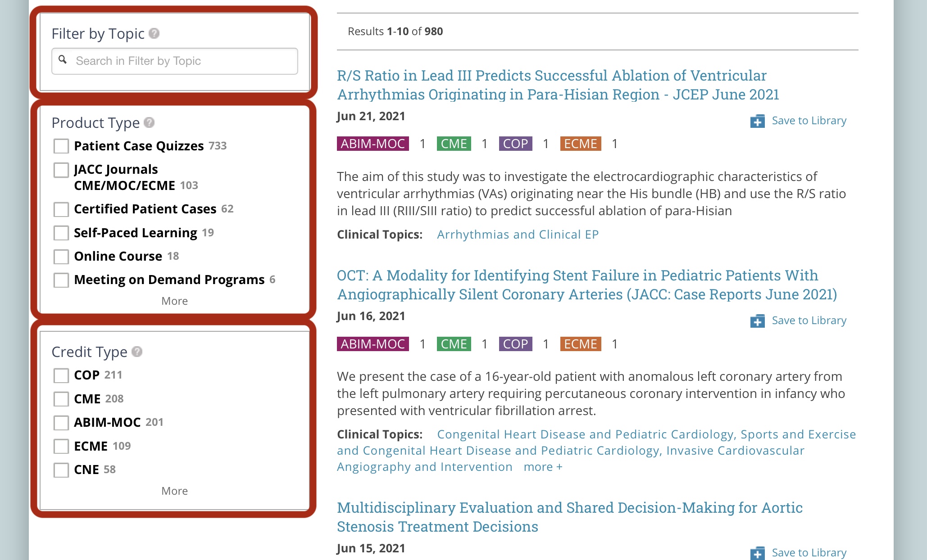Click purple COP badge on first result

[515, 144]
